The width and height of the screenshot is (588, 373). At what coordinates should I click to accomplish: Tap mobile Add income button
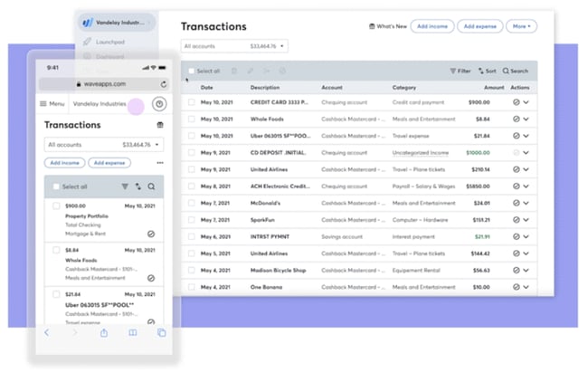[64, 163]
